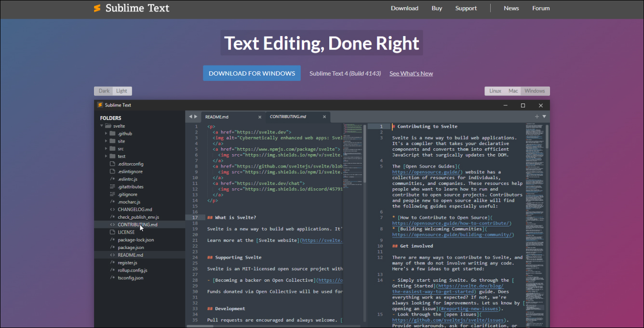644x328 pixels.
Task: Click the markup icon next to README.md in sidebar
Action: pos(112,255)
